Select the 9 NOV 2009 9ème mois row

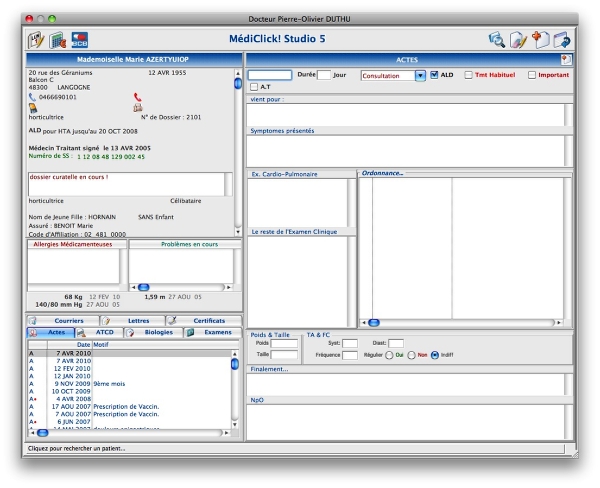coord(130,384)
